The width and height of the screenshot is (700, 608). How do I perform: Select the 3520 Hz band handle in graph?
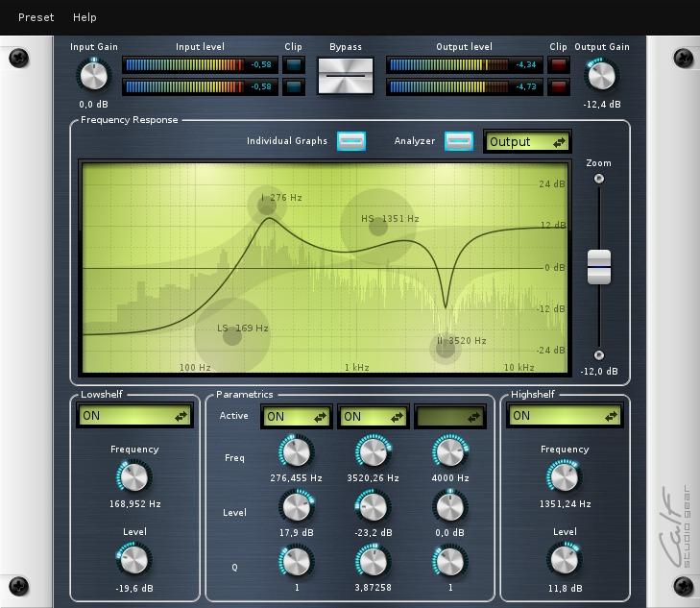click(x=446, y=349)
